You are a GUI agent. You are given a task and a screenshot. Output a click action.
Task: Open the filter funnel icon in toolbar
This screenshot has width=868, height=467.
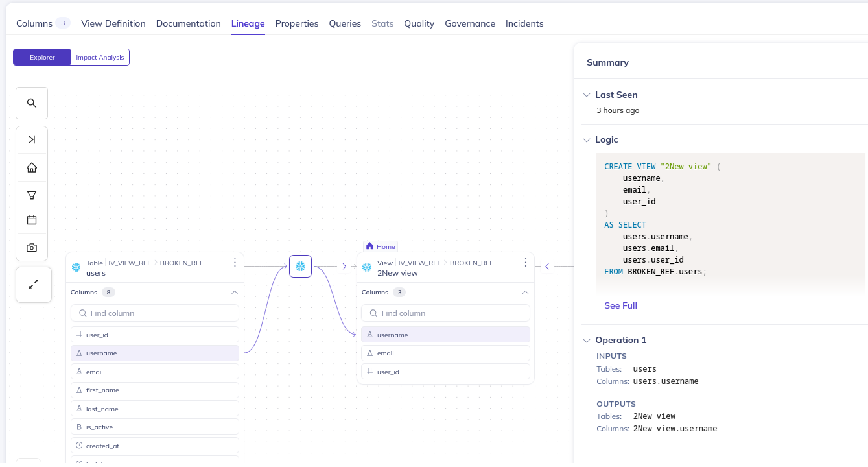click(32, 195)
